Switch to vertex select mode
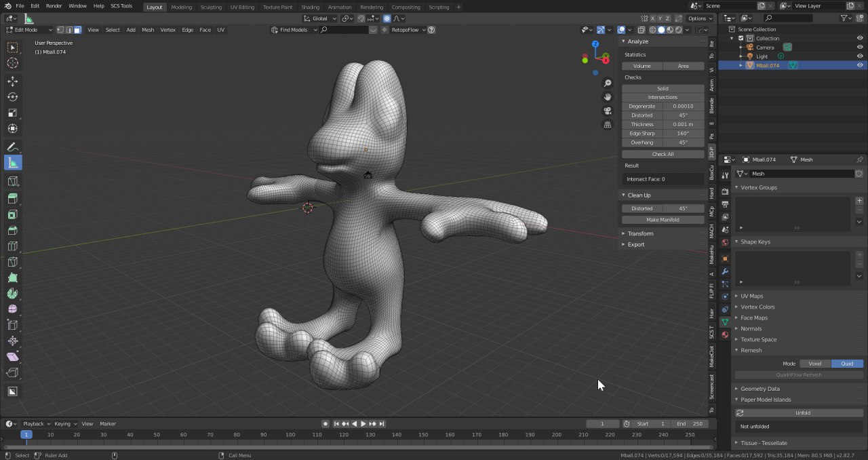The width and height of the screenshot is (868, 460). tap(60, 30)
